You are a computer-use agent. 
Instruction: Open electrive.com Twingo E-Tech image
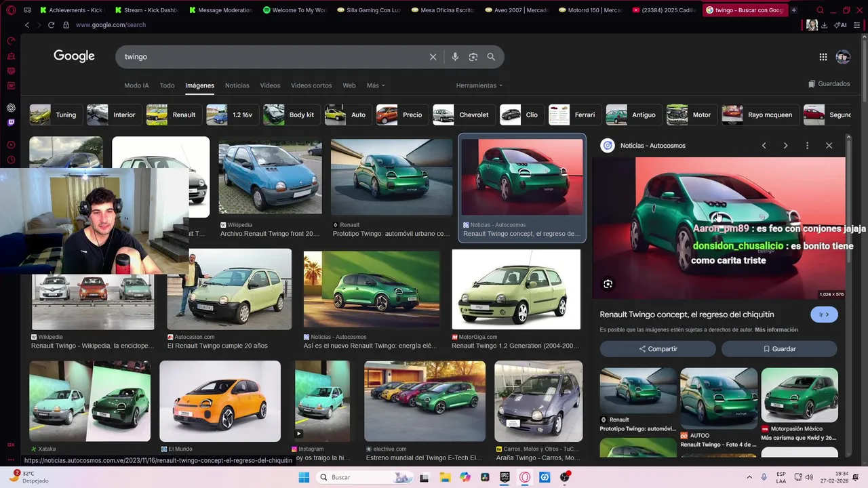point(425,401)
